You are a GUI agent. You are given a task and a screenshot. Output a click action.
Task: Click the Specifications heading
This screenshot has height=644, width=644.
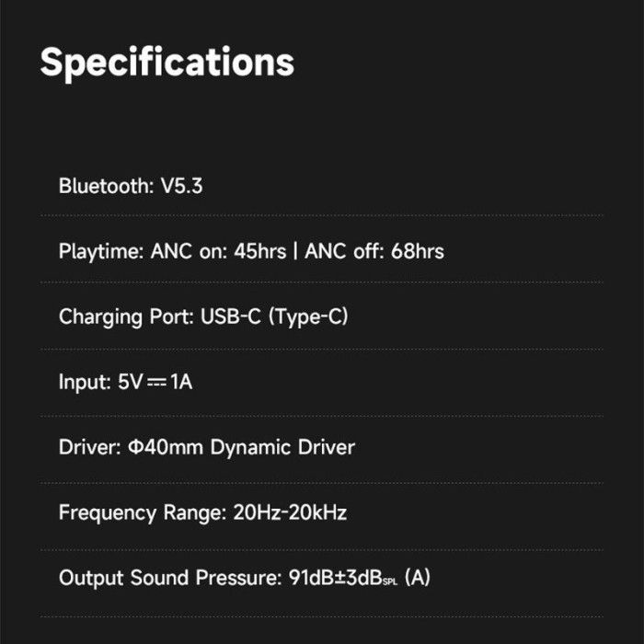(x=167, y=62)
